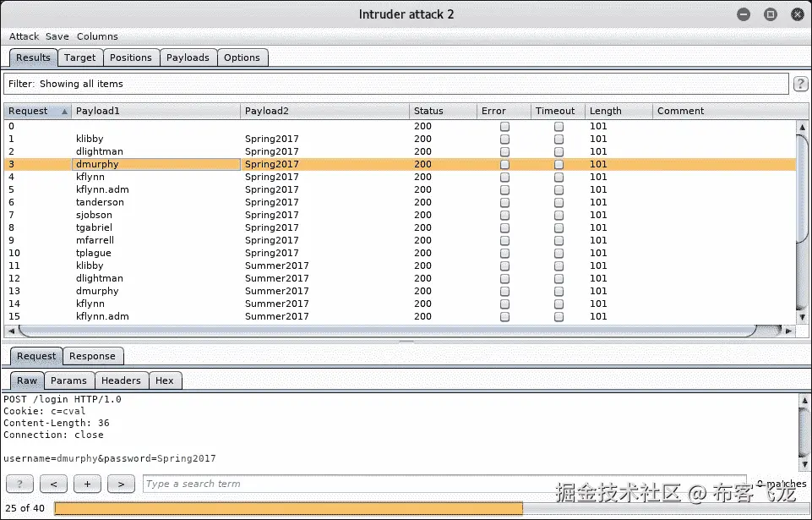Sort by Timeout column header
The width and height of the screenshot is (812, 520).
[x=559, y=111]
